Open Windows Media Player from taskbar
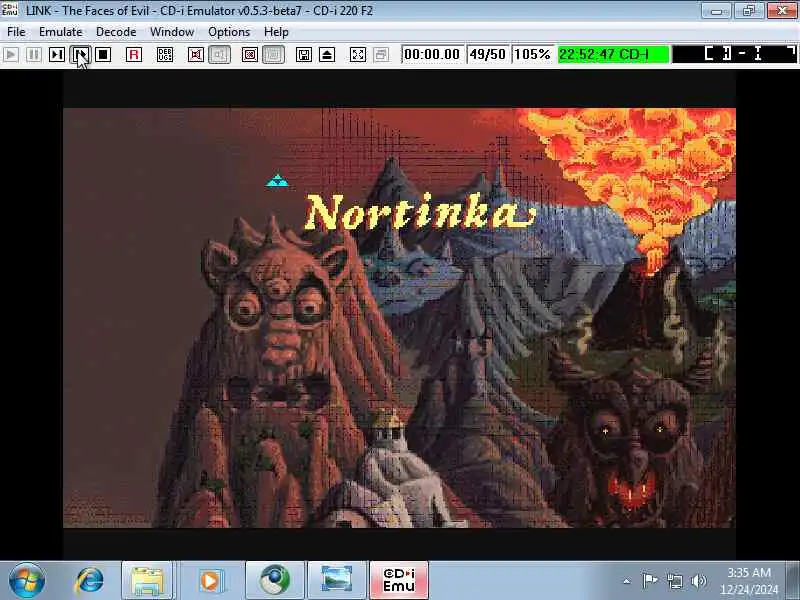This screenshot has width=800, height=600. (x=210, y=581)
